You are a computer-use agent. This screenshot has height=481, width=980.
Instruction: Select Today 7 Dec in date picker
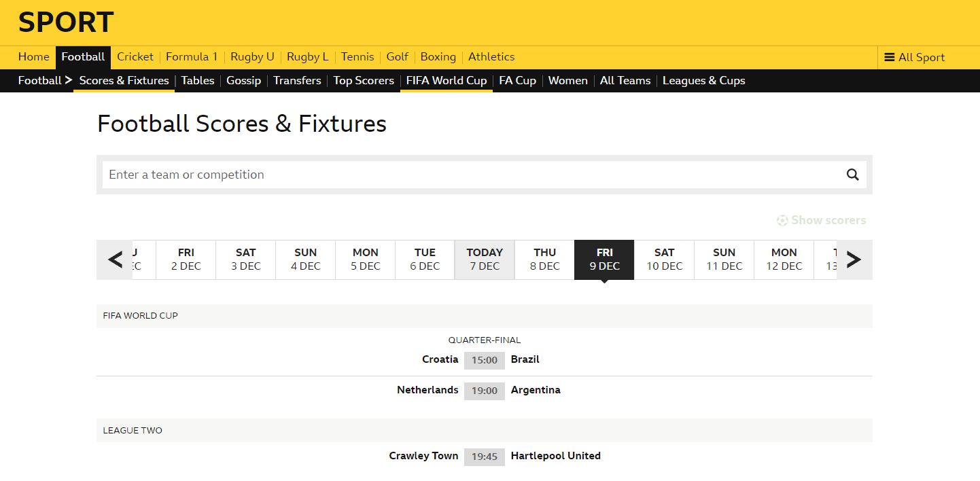[485, 260]
